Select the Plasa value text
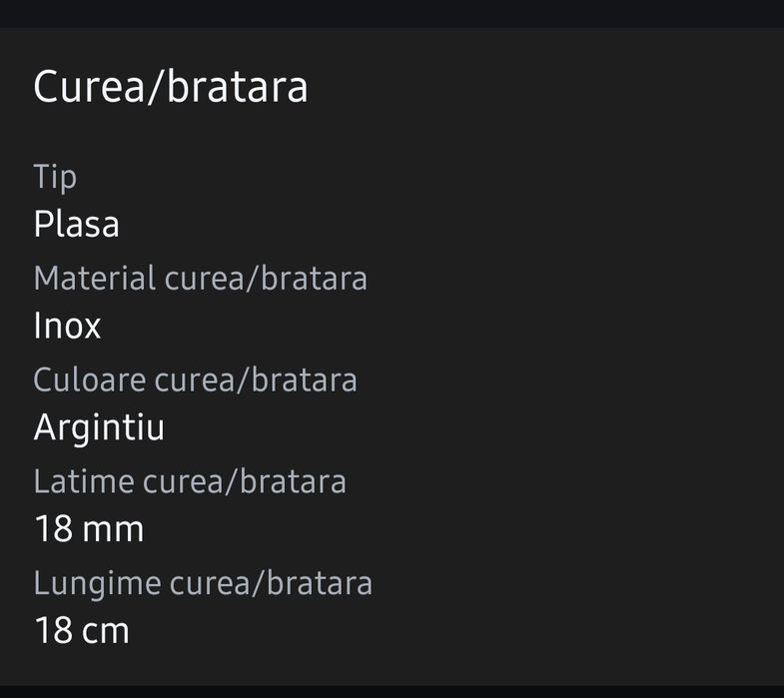 [77, 224]
